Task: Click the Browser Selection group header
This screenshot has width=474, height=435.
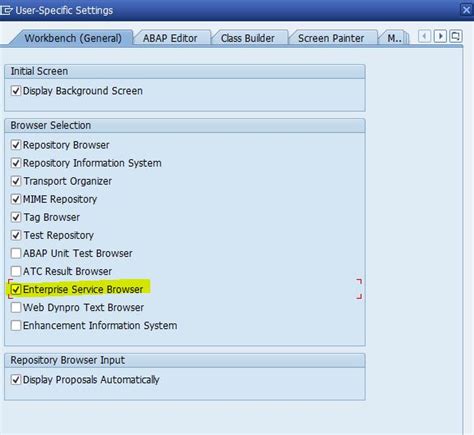Action: [185, 126]
